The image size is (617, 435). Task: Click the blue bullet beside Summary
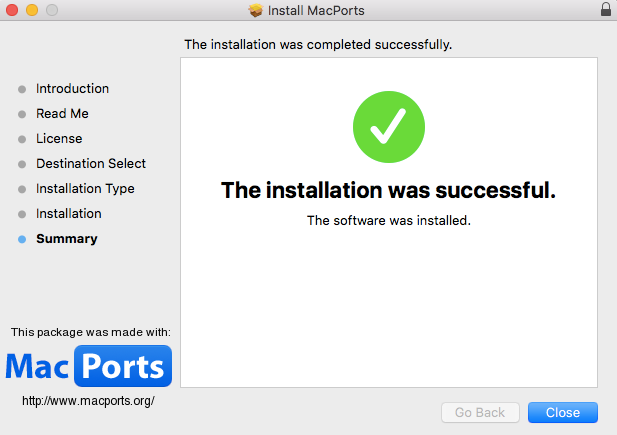22,239
